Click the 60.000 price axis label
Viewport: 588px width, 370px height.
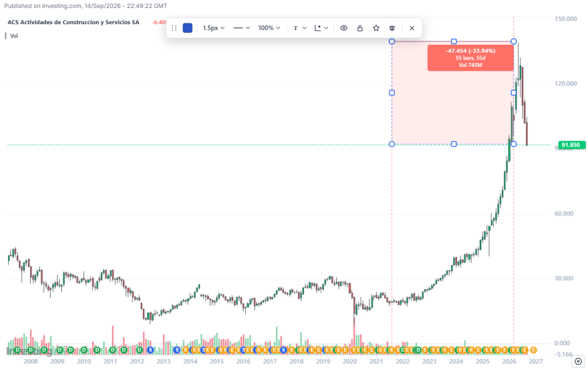pos(564,213)
